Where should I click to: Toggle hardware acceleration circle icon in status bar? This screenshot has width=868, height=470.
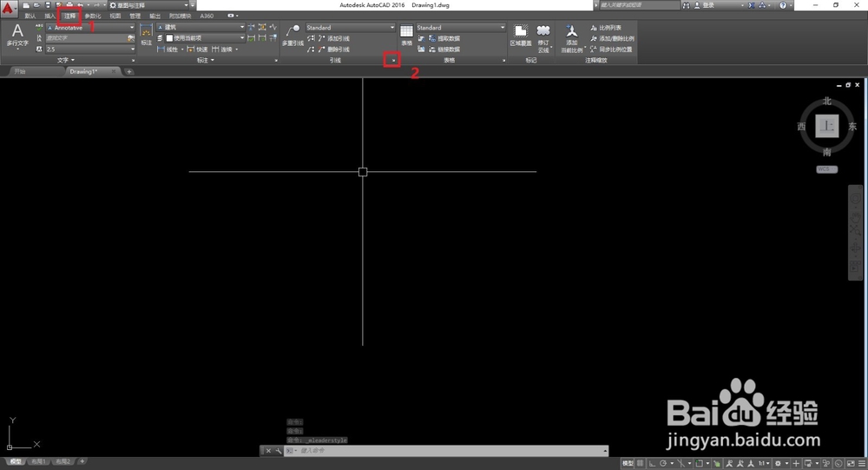coord(838,463)
